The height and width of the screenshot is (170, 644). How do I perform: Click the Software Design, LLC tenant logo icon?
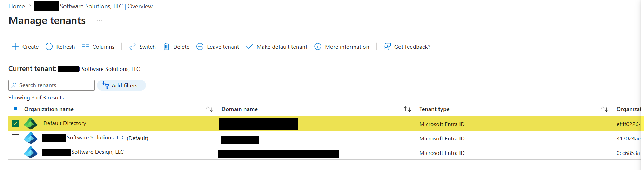coord(31,152)
